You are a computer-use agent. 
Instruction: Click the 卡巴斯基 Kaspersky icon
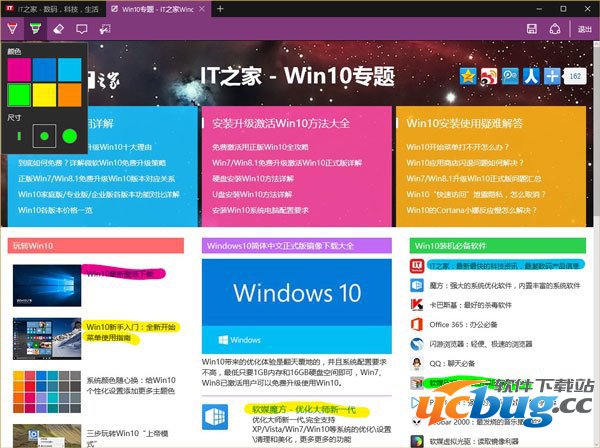point(417,305)
